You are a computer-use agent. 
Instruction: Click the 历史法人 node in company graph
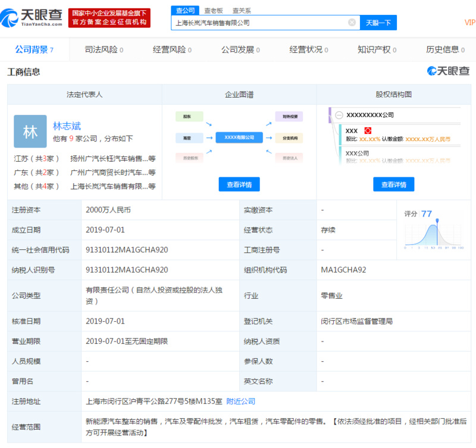(x=290, y=157)
